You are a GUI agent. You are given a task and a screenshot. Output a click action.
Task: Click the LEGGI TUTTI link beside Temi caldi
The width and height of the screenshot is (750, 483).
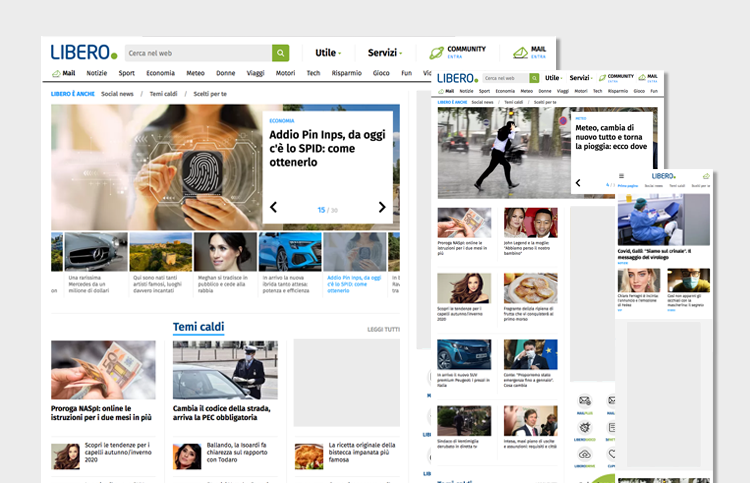pos(383,329)
